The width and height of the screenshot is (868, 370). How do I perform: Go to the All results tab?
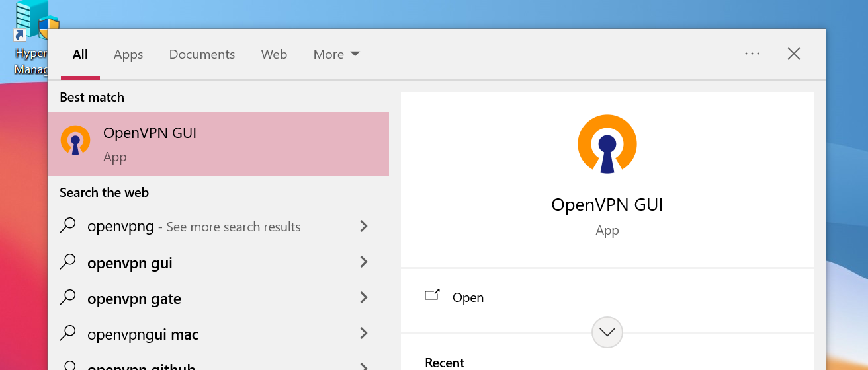tap(80, 54)
